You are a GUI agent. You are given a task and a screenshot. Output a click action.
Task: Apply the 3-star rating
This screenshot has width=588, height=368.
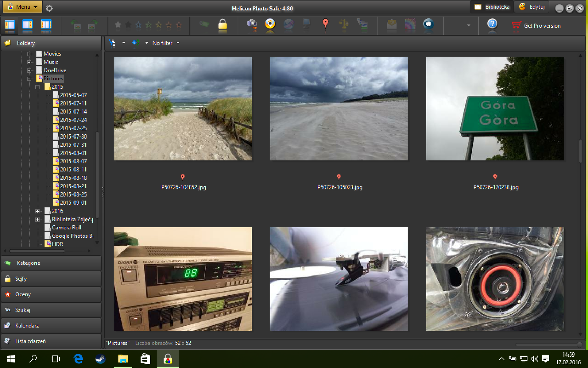tap(159, 25)
